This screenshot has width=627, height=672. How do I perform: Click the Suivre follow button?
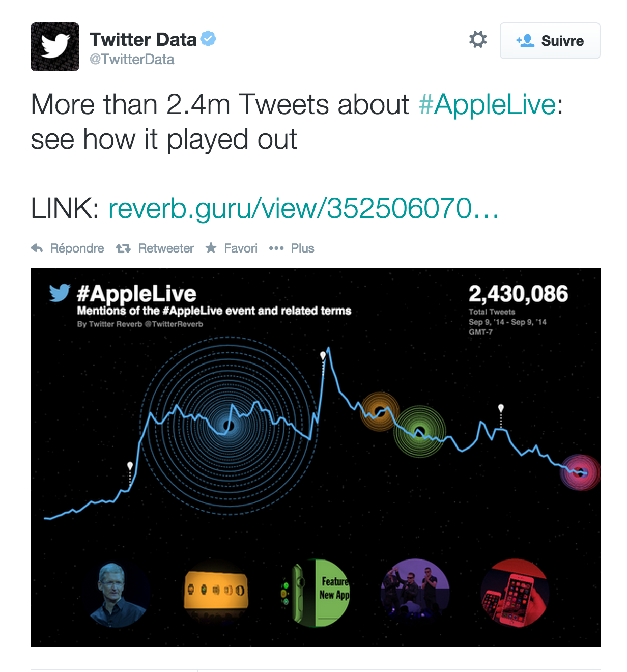(550, 41)
